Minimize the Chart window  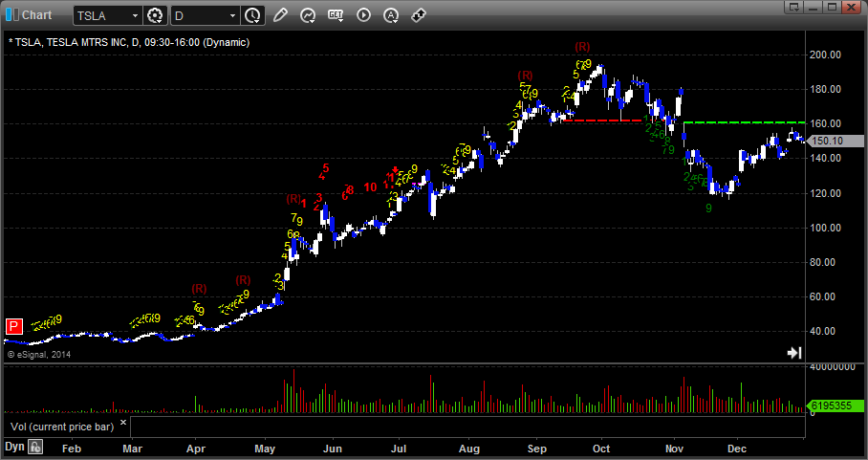814,7
